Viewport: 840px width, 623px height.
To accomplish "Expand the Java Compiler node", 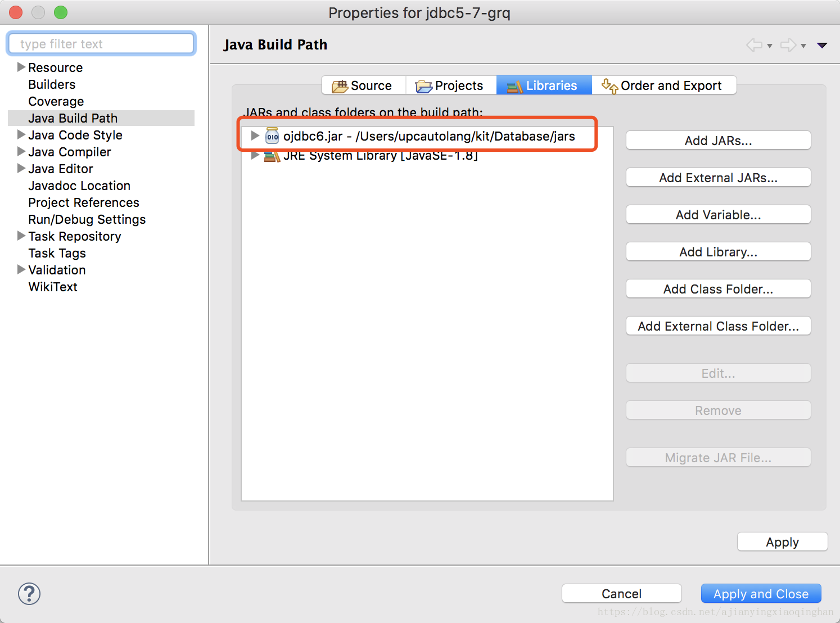I will coord(21,151).
